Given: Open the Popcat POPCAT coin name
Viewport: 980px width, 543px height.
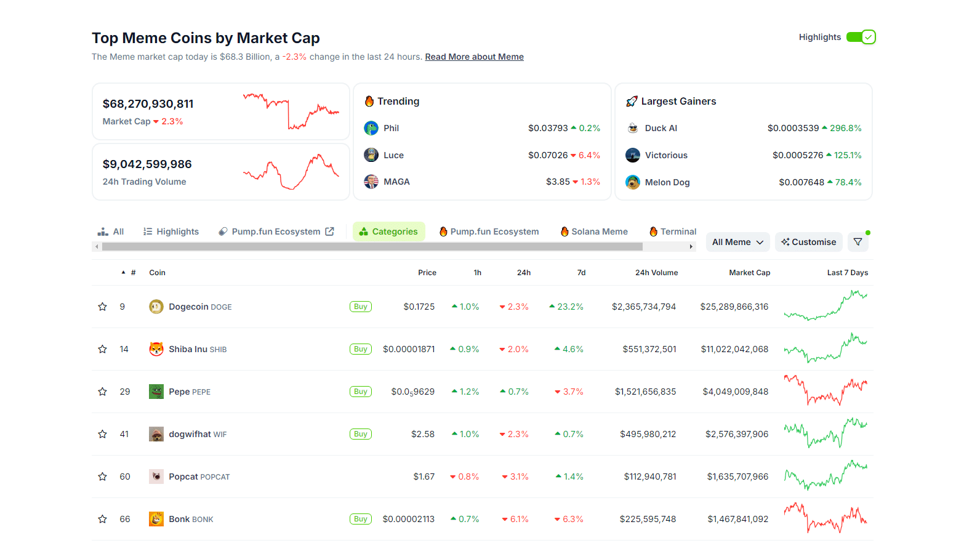Looking at the screenshot, I should (199, 477).
